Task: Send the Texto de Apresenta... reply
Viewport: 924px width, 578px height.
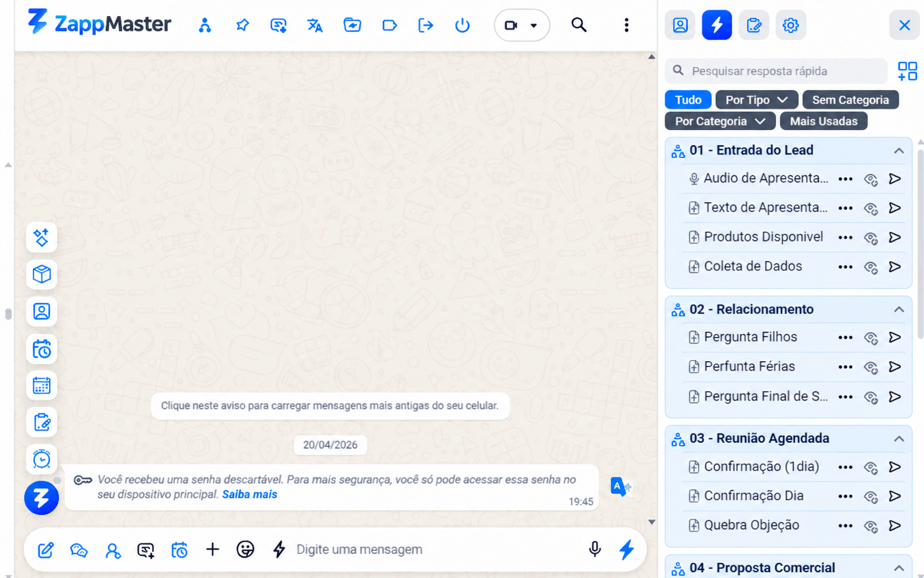Action: (895, 208)
